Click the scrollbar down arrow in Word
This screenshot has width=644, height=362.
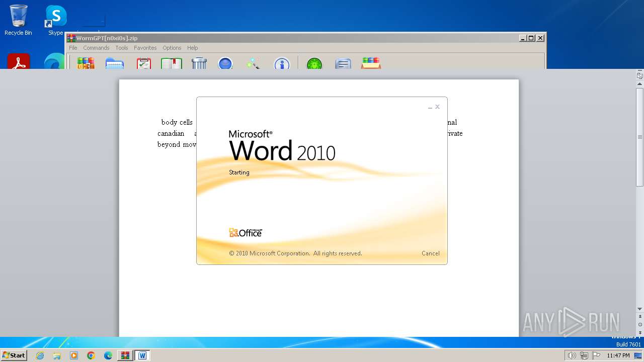(640, 309)
